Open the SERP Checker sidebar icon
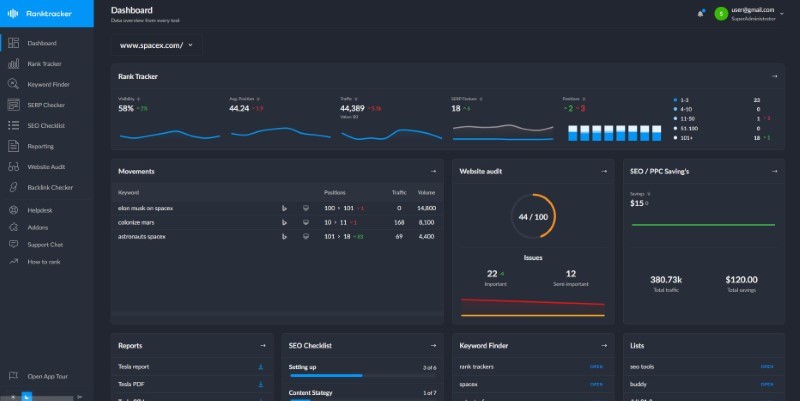The height and width of the screenshot is (401, 800). click(x=14, y=105)
